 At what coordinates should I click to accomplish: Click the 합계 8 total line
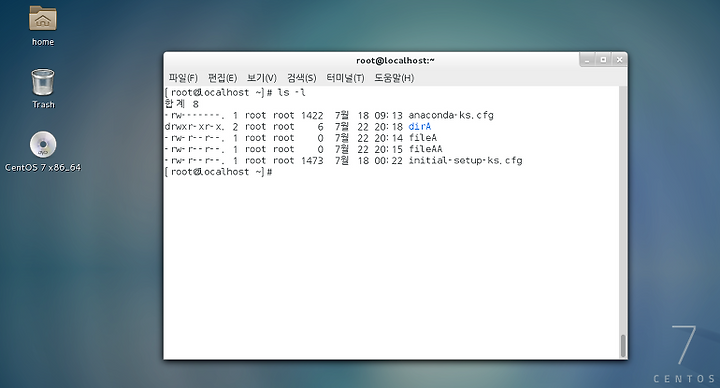point(182,104)
